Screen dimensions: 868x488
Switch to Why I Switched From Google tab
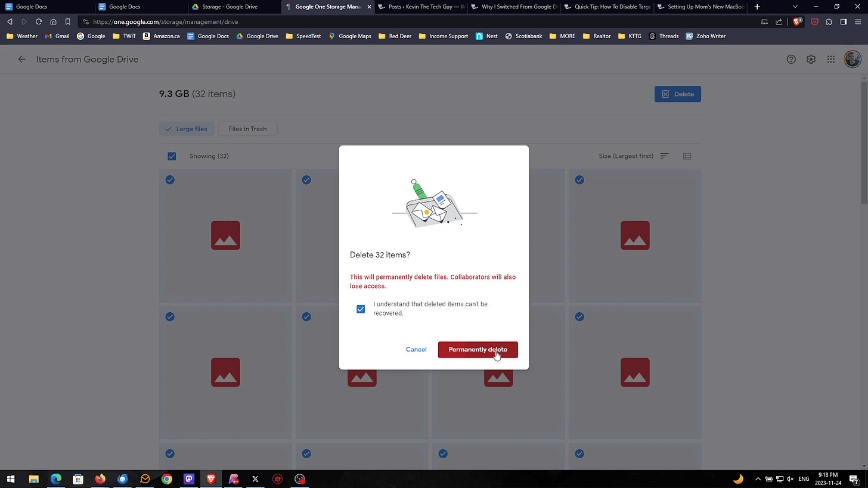pyautogui.click(x=513, y=7)
